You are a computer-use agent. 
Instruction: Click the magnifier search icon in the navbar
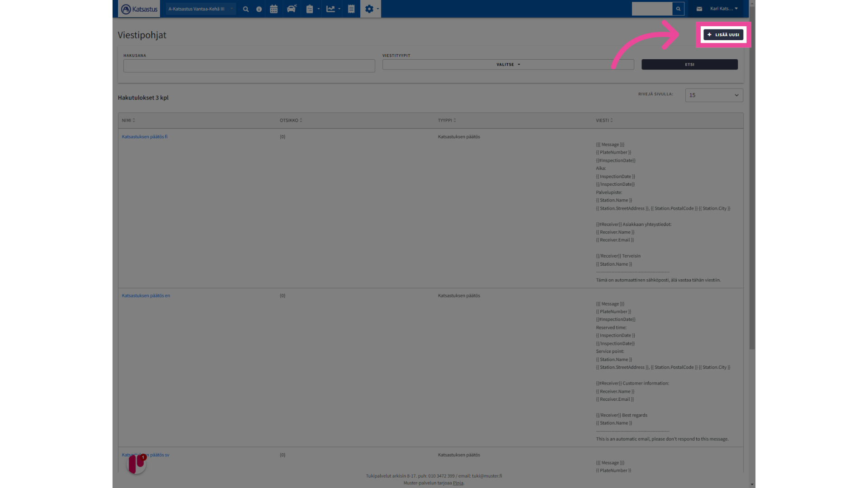click(x=245, y=9)
